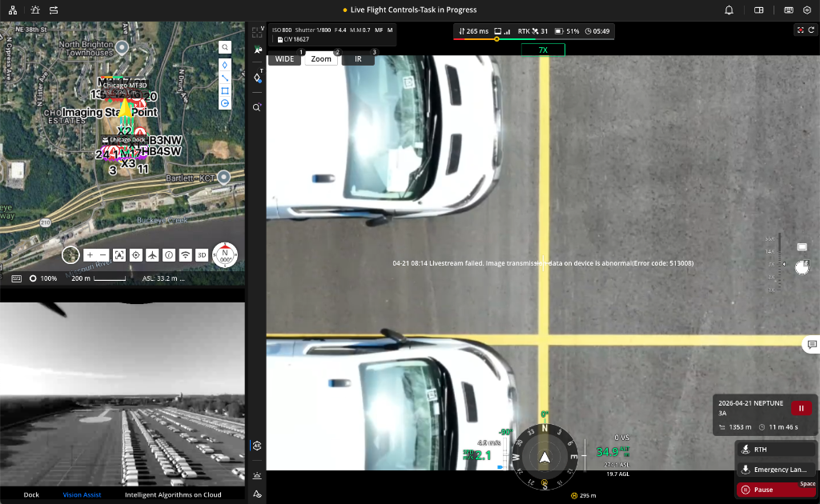The width and height of the screenshot is (820, 504).
Task: Click the compass attitude indicator
Action: click(x=545, y=458)
